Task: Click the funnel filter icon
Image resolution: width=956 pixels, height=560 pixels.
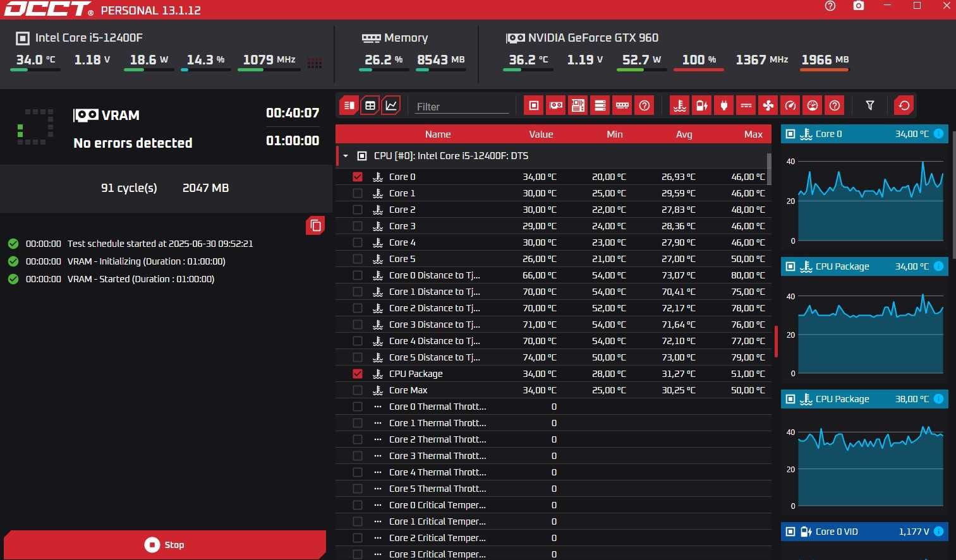Action: tap(870, 105)
